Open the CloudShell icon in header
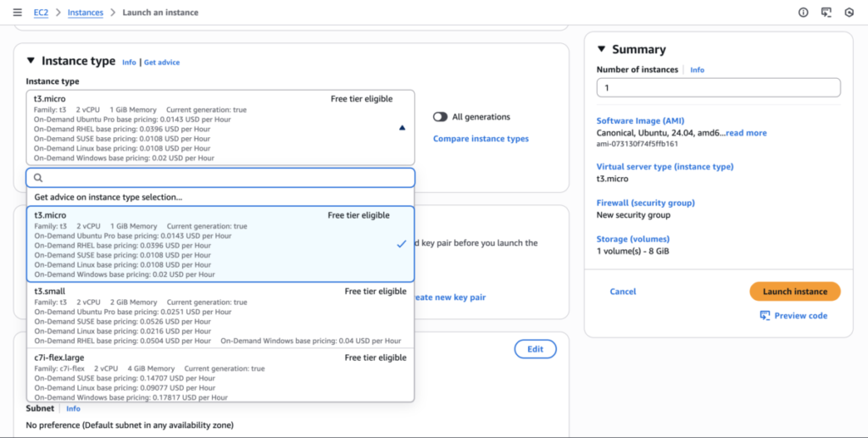Image resolution: width=868 pixels, height=438 pixels. coord(826,13)
